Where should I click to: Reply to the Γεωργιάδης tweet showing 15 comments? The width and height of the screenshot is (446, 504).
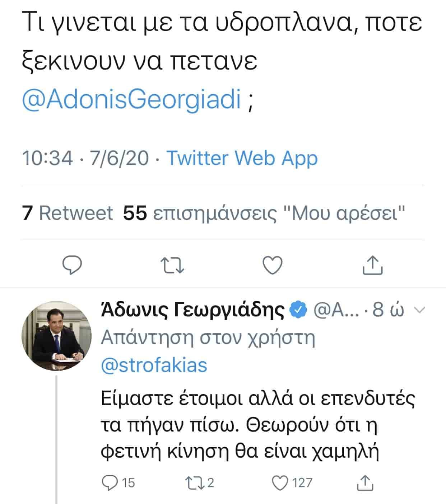point(118,482)
